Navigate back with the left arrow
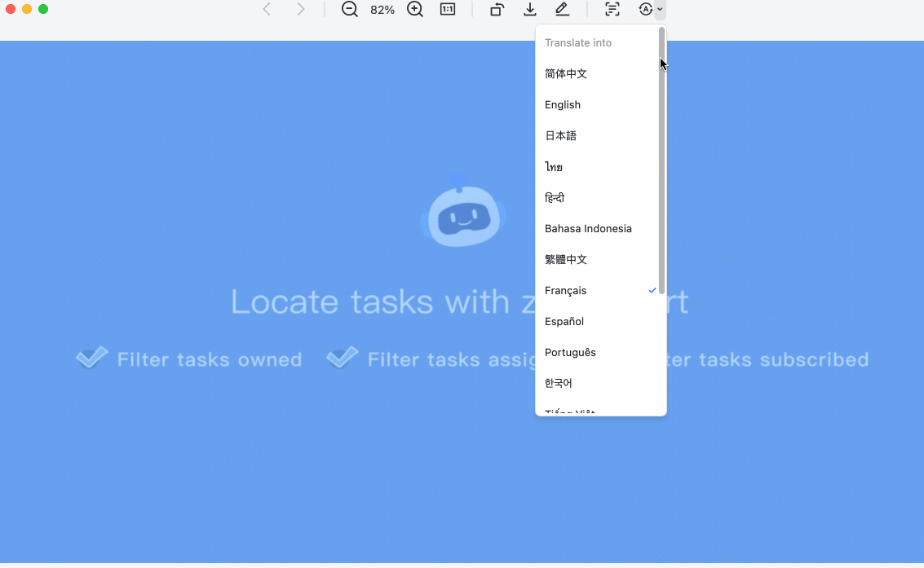 (267, 10)
